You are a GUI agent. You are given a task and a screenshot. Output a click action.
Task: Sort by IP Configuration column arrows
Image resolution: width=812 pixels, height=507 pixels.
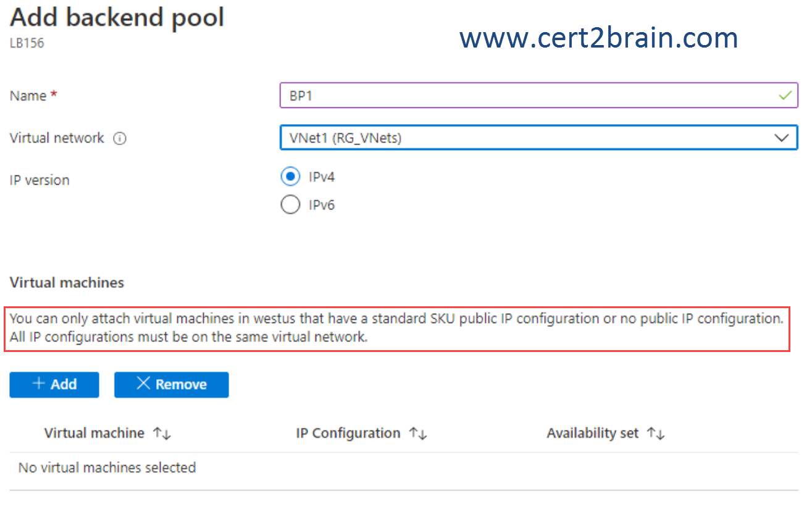[x=418, y=434]
